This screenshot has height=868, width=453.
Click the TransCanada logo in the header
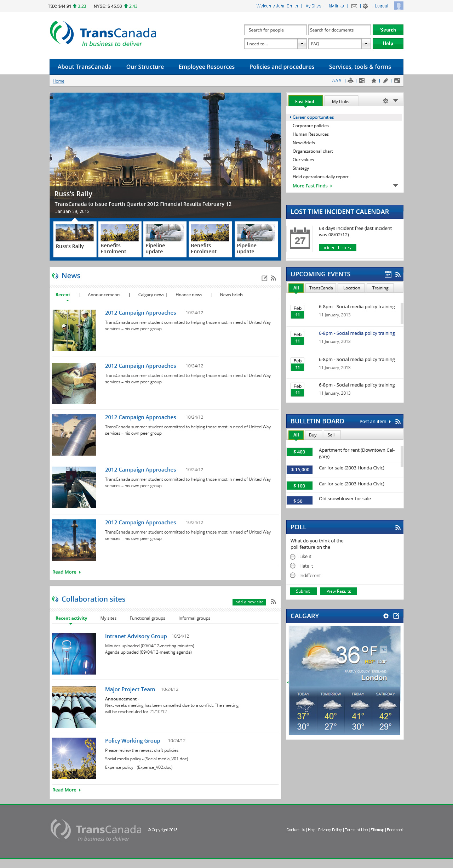tap(103, 34)
